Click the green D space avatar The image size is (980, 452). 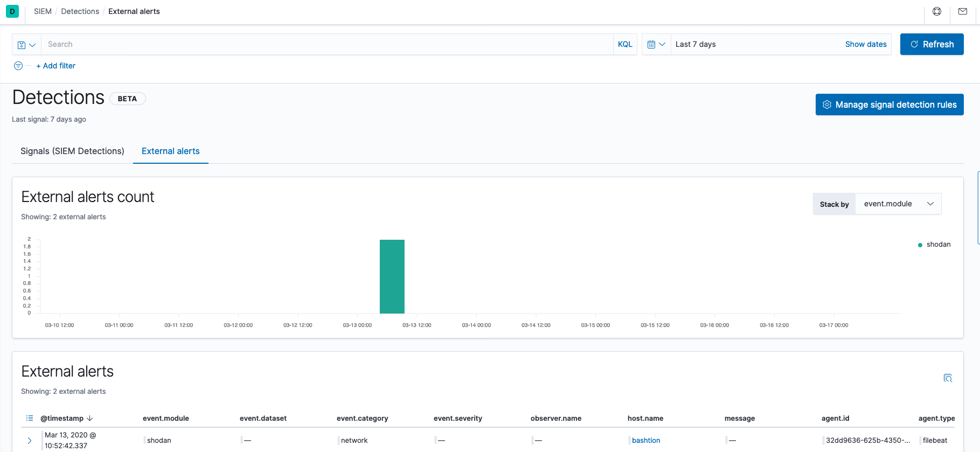(12, 11)
